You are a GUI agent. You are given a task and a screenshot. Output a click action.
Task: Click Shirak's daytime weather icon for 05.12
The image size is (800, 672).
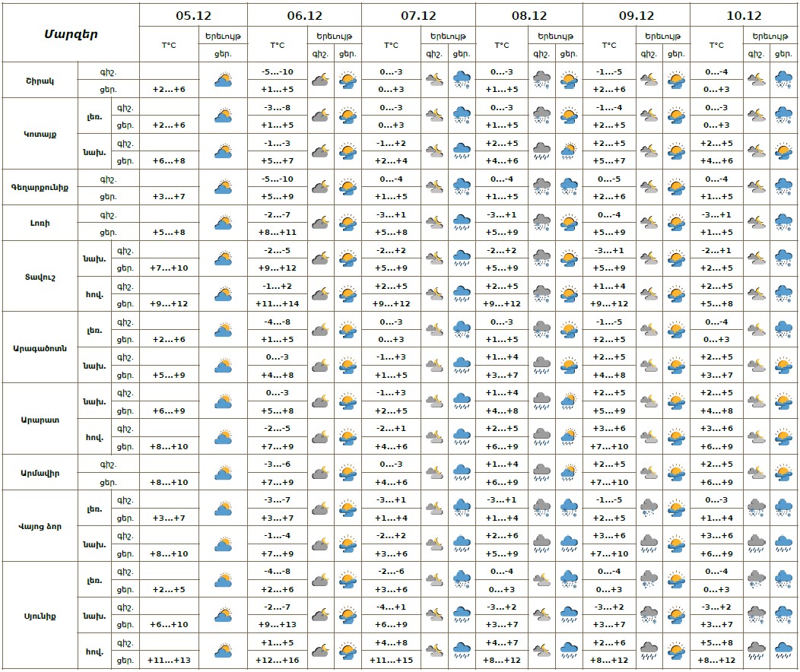click(223, 80)
